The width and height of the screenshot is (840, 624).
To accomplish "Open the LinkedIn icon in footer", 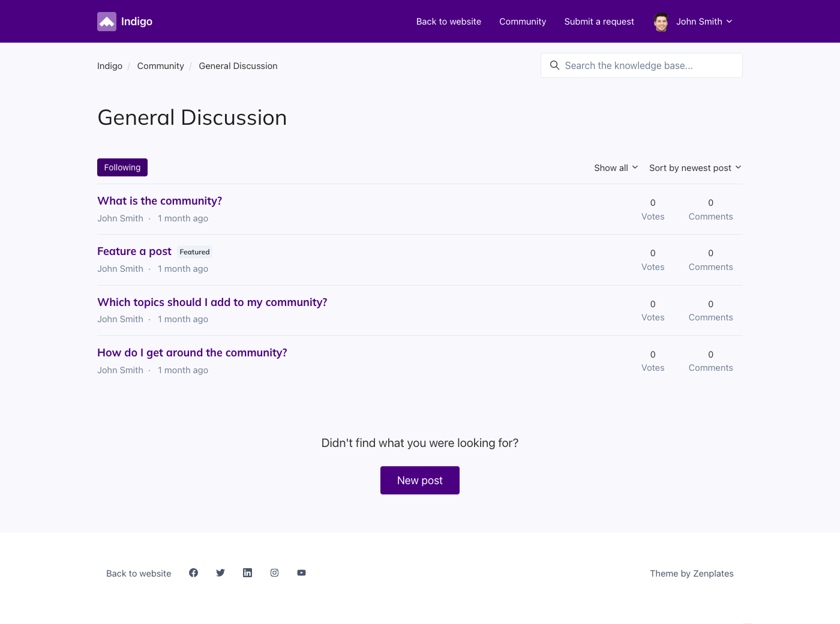I will click(x=247, y=573).
